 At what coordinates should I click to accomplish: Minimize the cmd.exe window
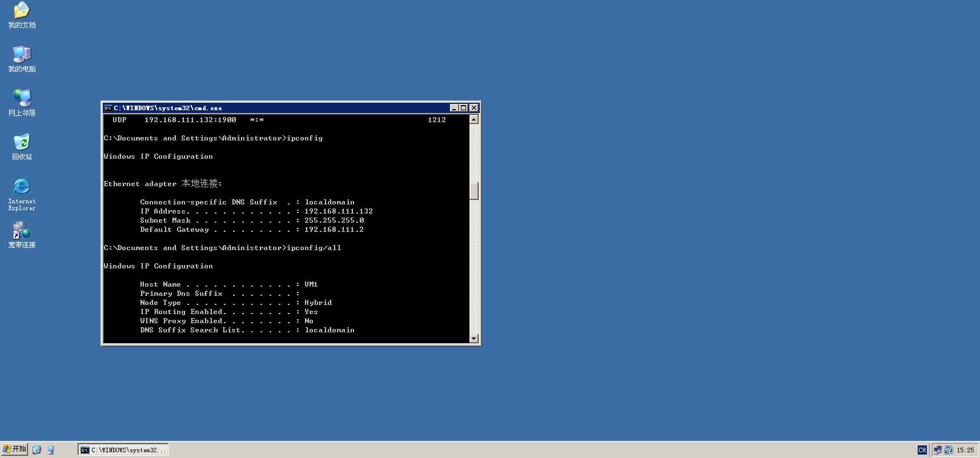pos(454,108)
